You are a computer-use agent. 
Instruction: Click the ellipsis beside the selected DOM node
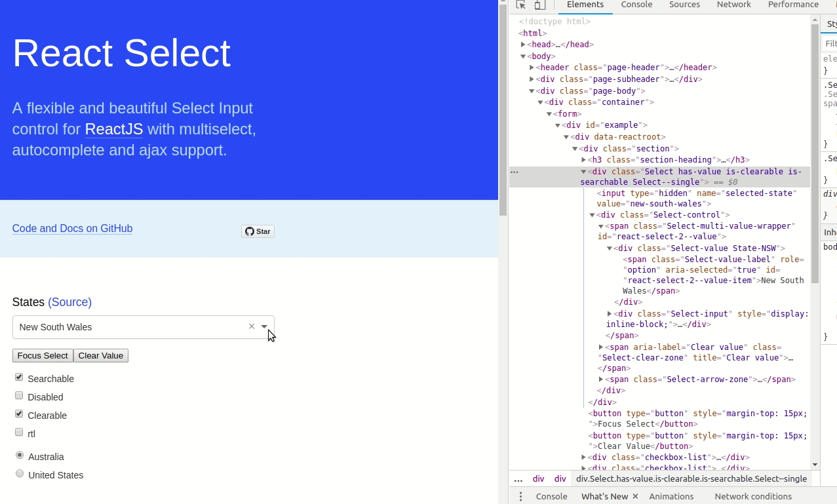pyautogui.click(x=515, y=172)
